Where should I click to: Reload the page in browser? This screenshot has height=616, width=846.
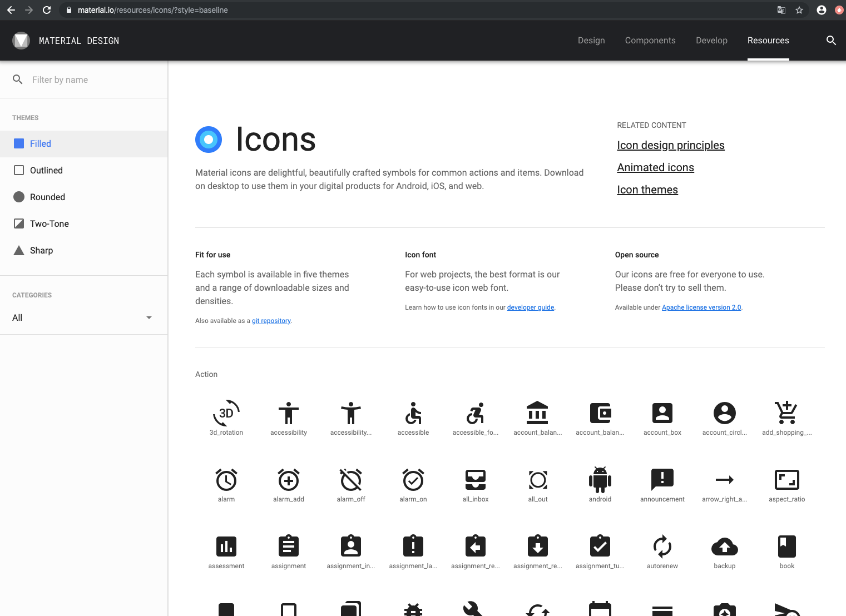(x=47, y=10)
